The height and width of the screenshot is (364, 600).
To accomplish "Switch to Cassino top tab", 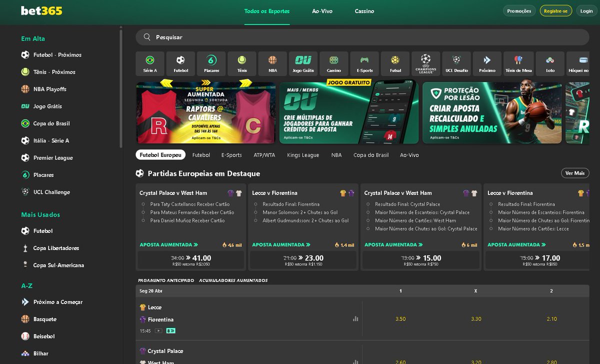I will (x=364, y=11).
